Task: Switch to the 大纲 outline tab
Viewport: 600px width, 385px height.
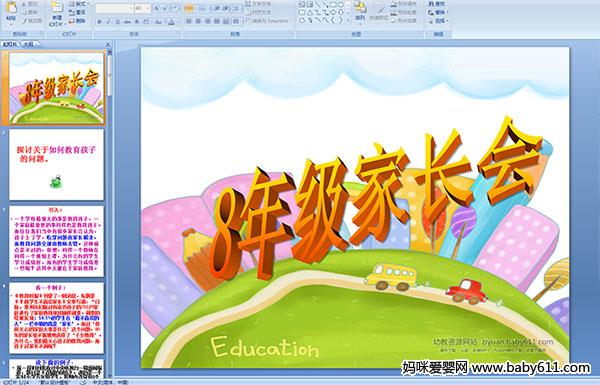Action: click(x=28, y=44)
